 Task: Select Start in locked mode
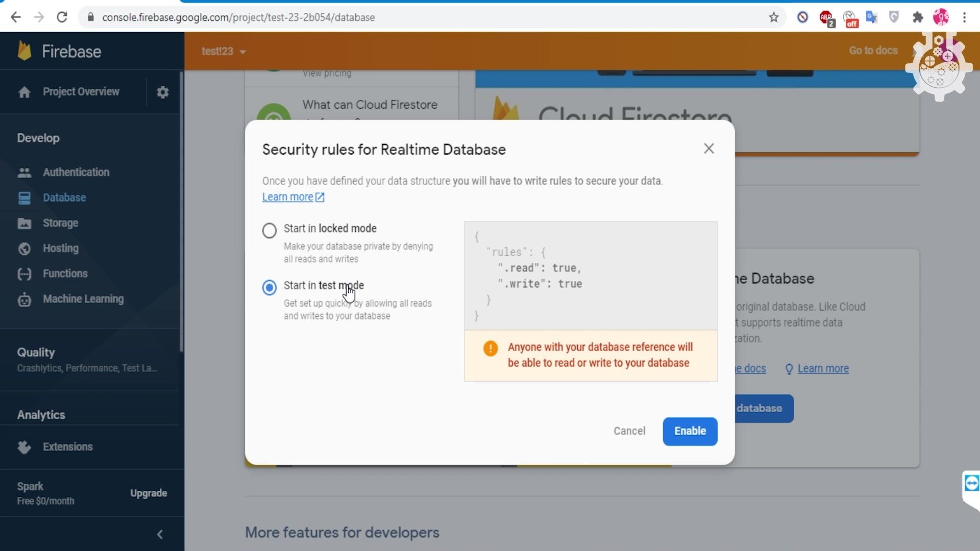(269, 231)
